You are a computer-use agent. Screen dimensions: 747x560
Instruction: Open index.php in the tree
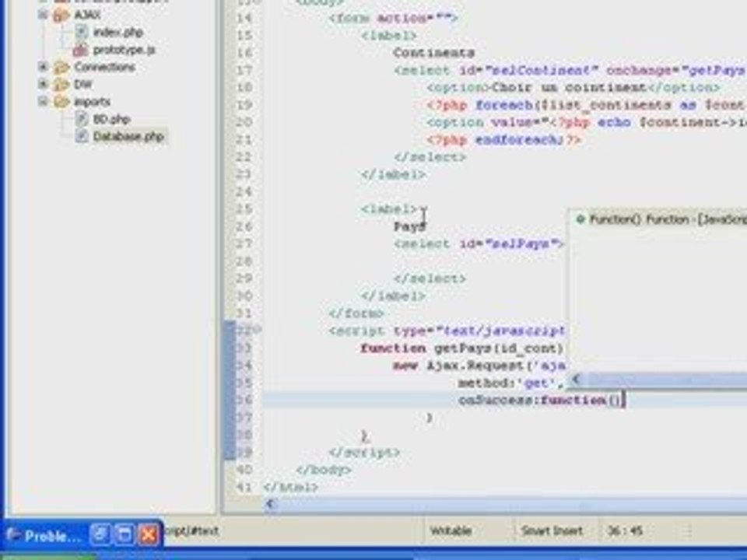(118, 33)
